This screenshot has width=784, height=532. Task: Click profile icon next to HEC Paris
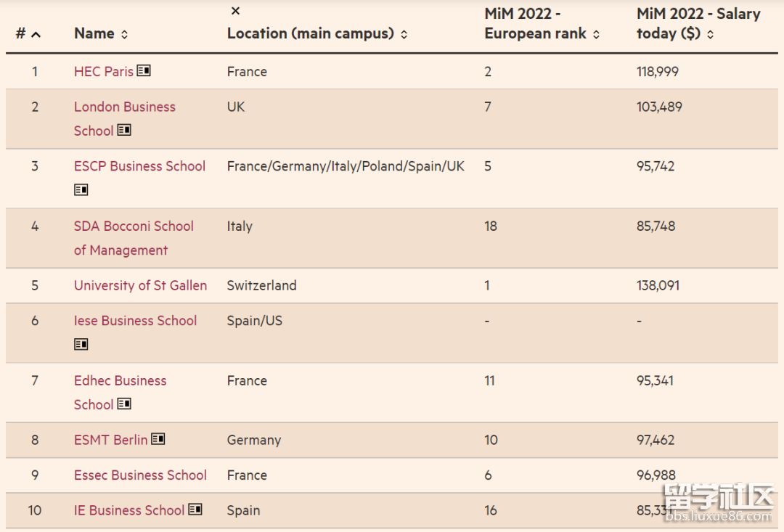coord(144,71)
